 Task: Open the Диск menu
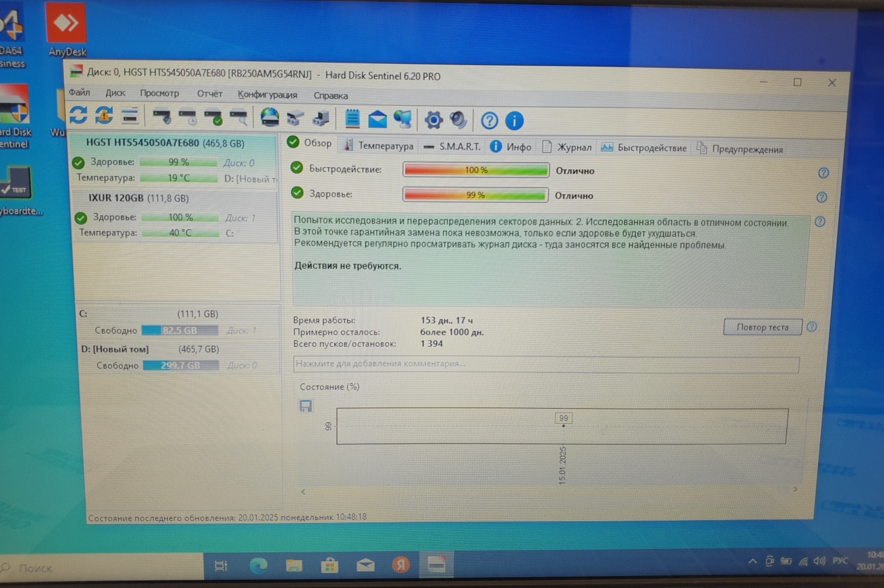(115, 93)
